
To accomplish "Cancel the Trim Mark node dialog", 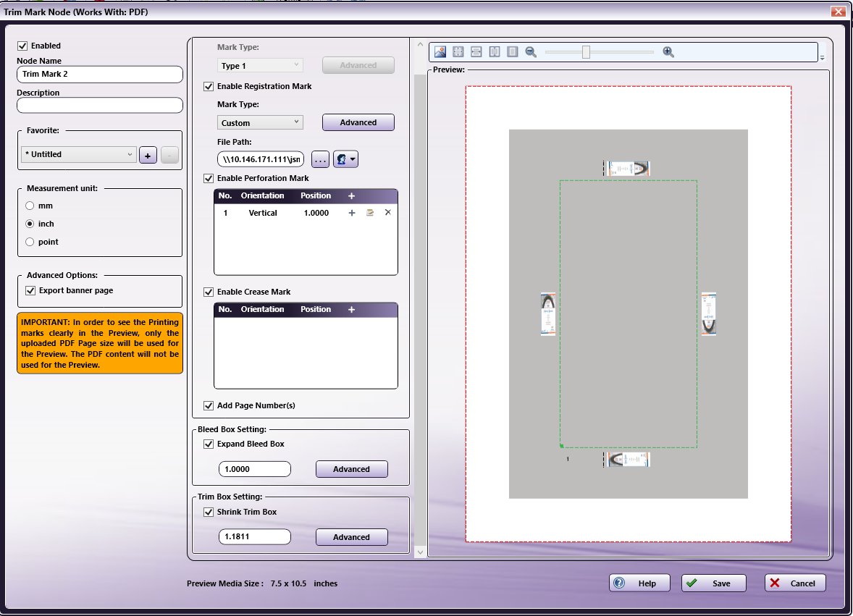I will pos(795,583).
